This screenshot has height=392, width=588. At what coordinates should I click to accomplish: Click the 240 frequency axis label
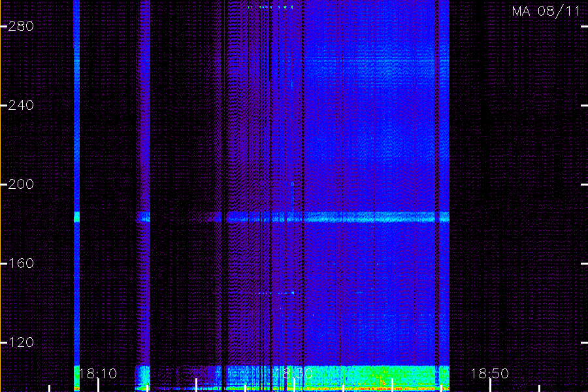pos(21,105)
